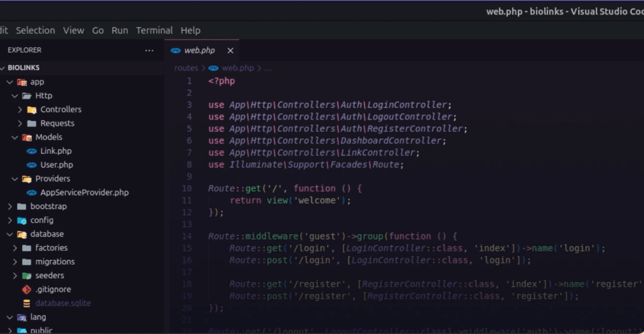Viewport: 644px width, 334px height.
Task: Open the Explorer More Actions ellipsis
Action: click(x=149, y=50)
